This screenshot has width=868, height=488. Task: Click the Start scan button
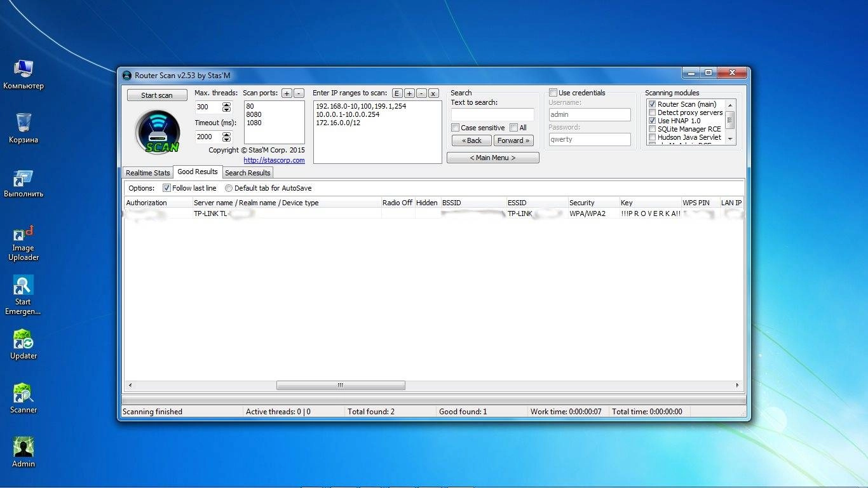pyautogui.click(x=157, y=95)
